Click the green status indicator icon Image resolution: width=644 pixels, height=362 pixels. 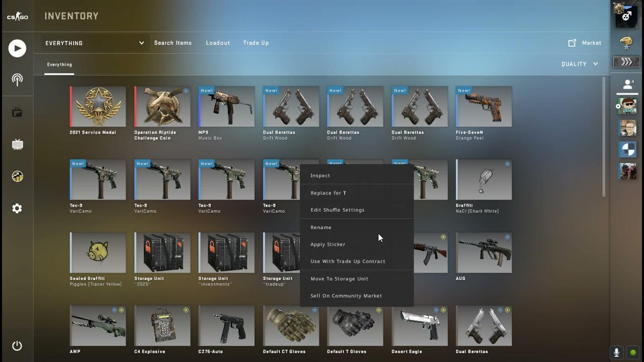point(633,352)
